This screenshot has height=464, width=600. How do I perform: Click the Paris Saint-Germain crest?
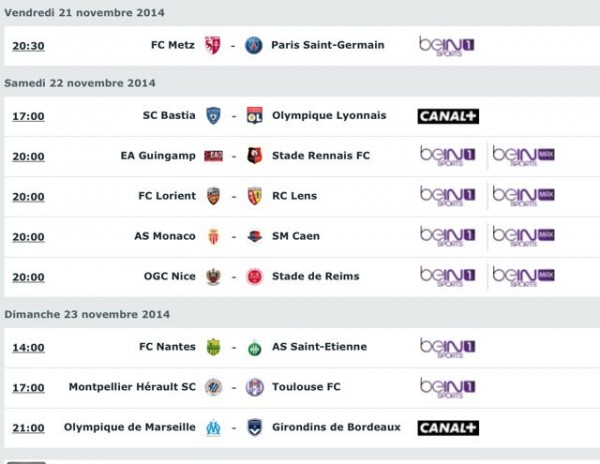[x=254, y=45]
